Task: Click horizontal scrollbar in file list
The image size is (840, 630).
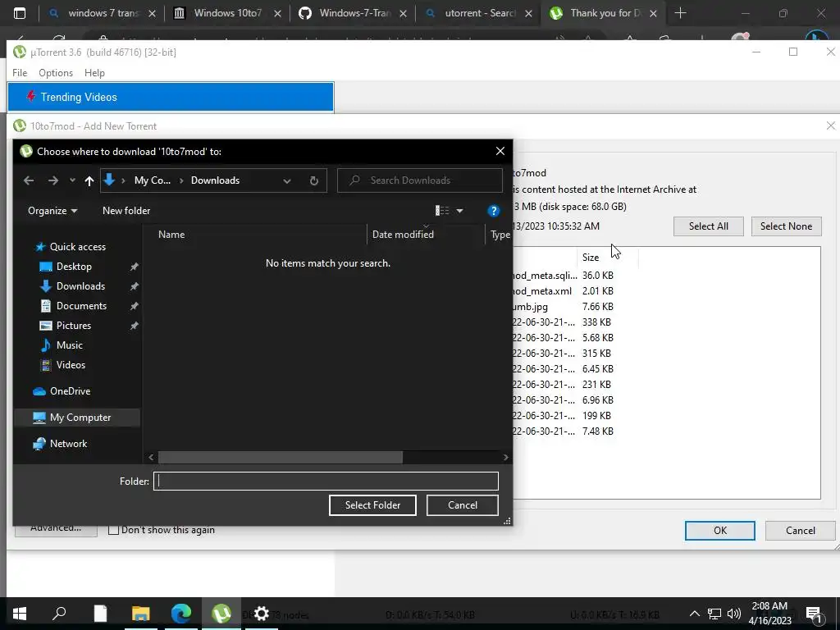Action: pyautogui.click(x=281, y=457)
